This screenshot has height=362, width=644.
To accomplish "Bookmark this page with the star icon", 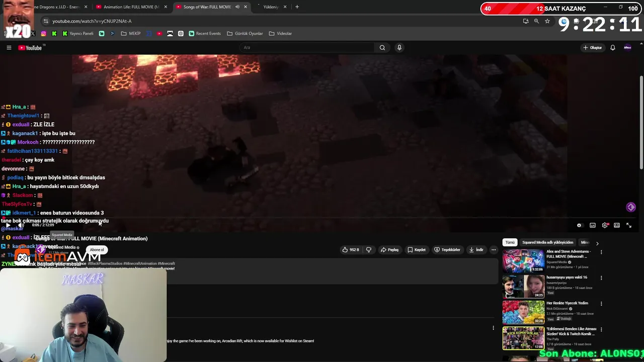I will 547,21.
